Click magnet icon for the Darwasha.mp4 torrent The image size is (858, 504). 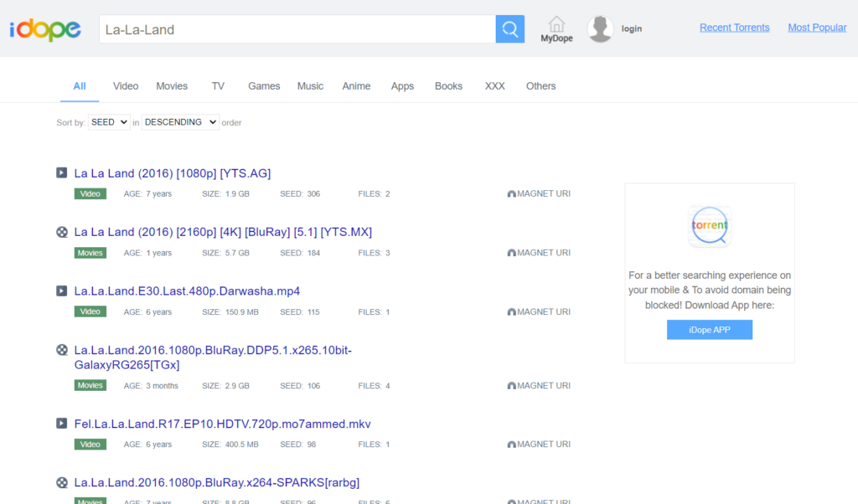[512, 312]
